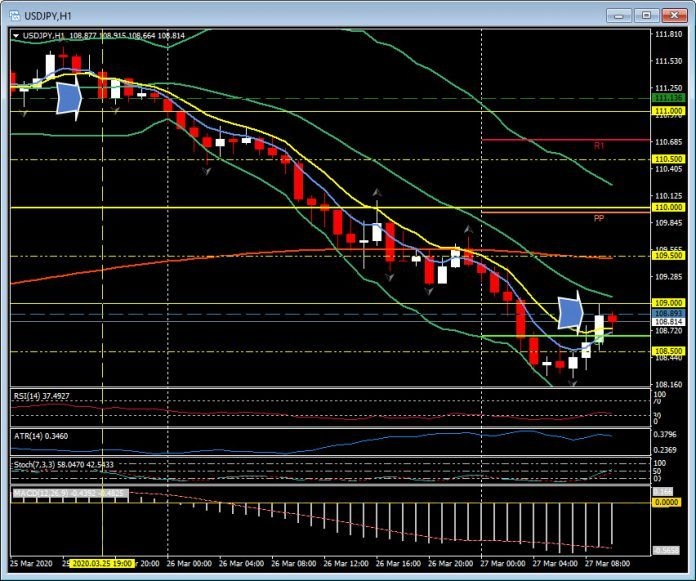This screenshot has width=696, height=581.
Task: Click the 108.160 value on price scale
Action: (668, 384)
